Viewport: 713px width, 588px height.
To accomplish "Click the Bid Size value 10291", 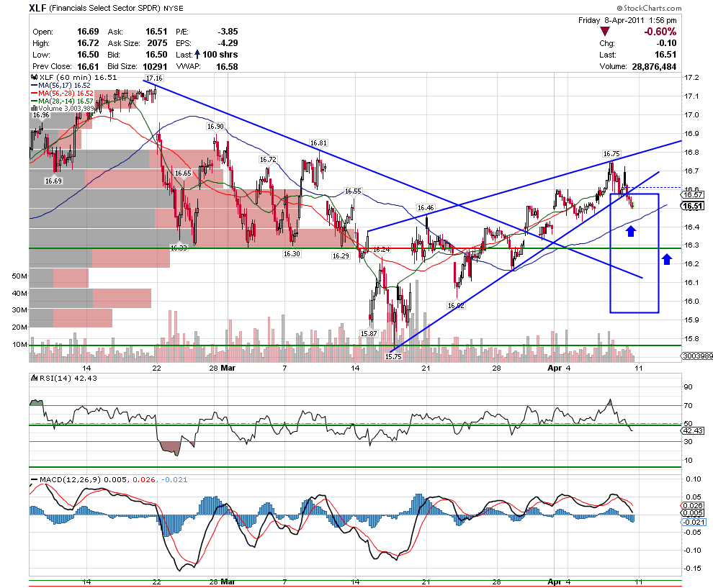I will pos(155,66).
